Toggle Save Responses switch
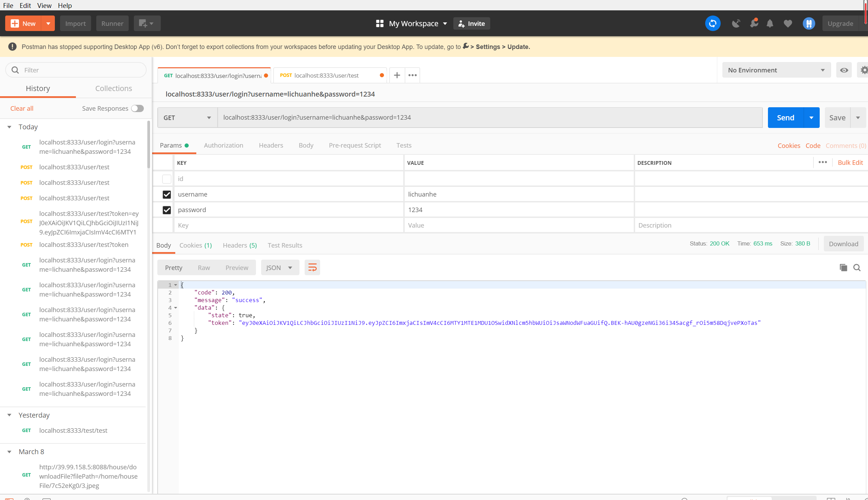The image size is (868, 500). coord(137,108)
